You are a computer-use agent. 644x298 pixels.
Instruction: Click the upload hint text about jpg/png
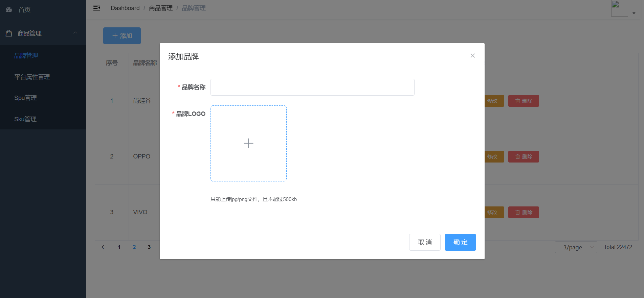click(253, 199)
